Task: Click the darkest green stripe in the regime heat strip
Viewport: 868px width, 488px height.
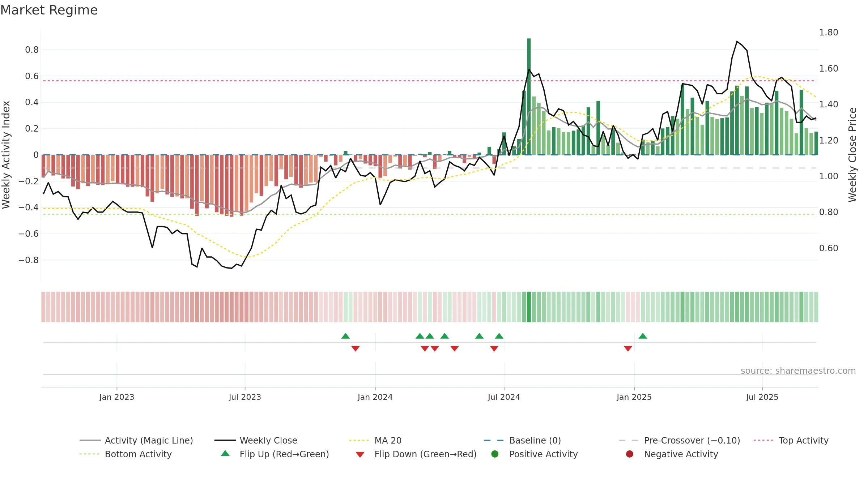Action: click(529, 307)
